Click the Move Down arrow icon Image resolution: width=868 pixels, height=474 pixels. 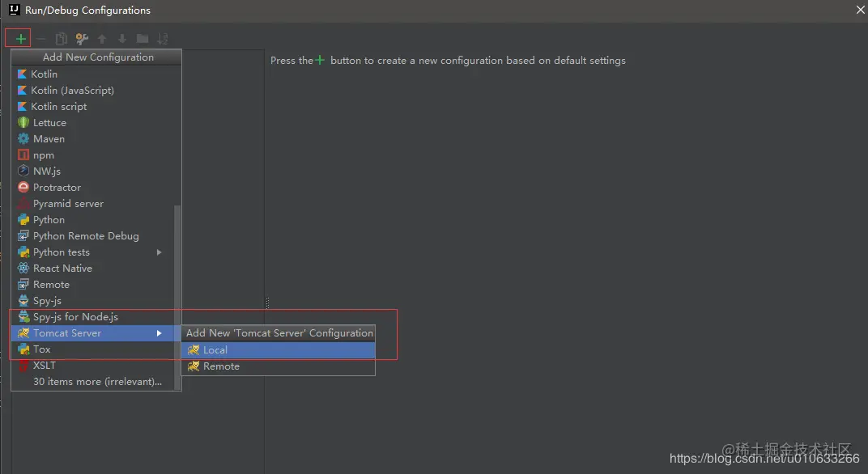coord(122,39)
